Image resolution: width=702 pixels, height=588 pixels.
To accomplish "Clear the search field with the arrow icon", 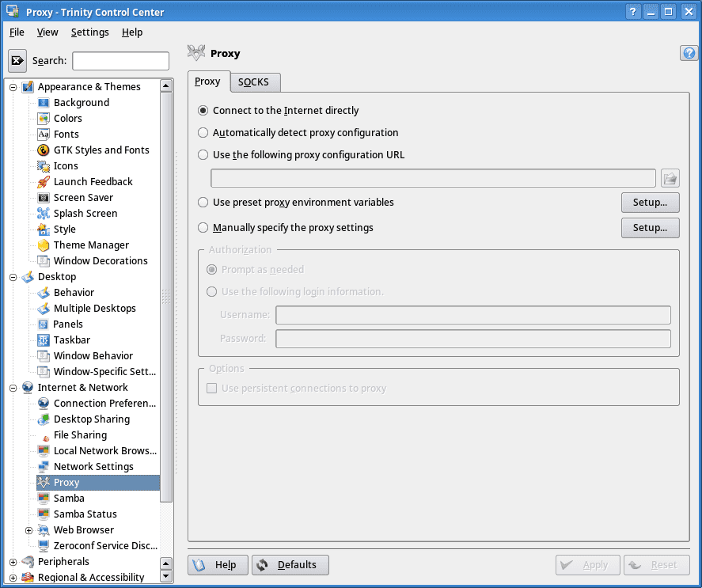I will (x=17, y=60).
